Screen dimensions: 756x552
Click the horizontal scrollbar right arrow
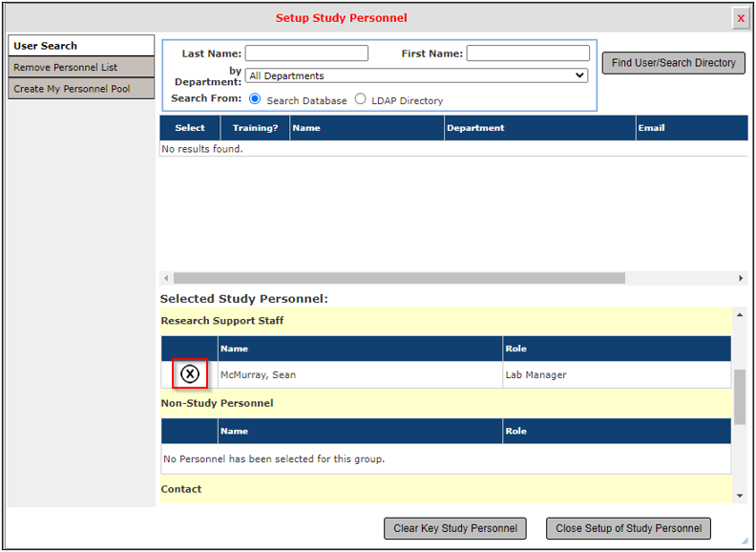[x=741, y=279]
